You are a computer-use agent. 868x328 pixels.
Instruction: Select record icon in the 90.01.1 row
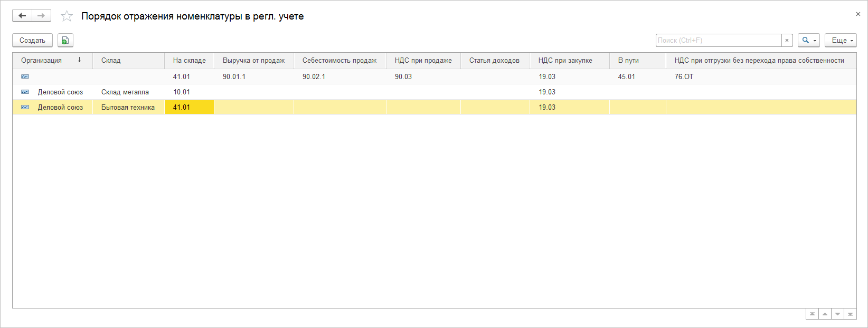(x=25, y=76)
